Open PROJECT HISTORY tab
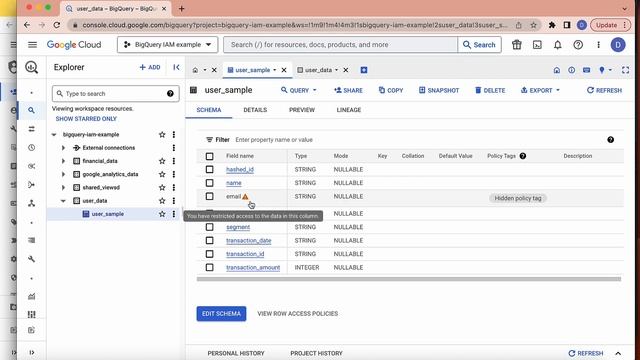Viewport: 640px width, 360px height. click(x=316, y=353)
